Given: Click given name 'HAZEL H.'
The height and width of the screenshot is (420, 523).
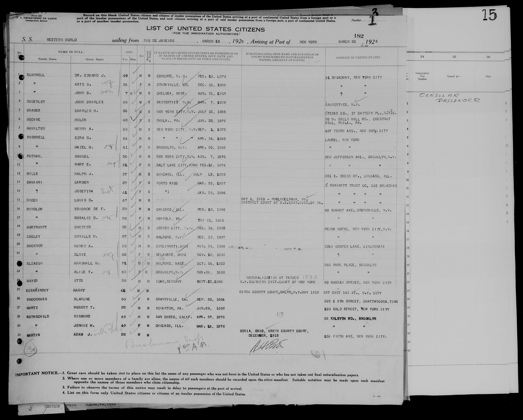Looking at the screenshot, I should [84, 147].
